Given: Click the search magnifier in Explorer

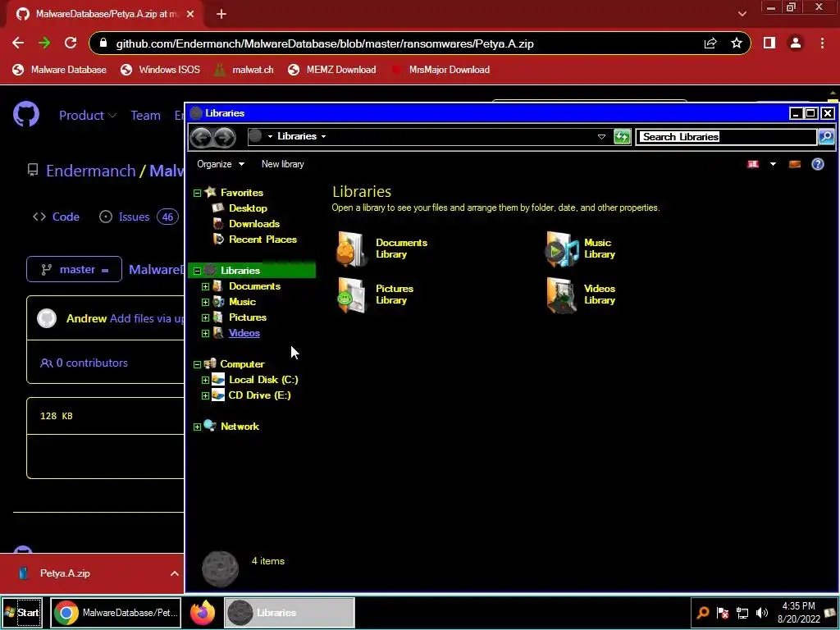Looking at the screenshot, I should coord(825,137).
